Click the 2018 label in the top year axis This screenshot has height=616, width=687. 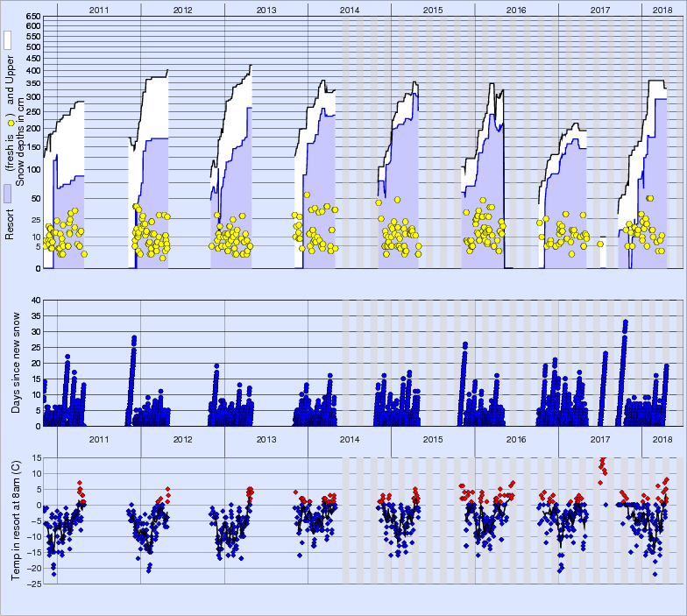(x=663, y=9)
